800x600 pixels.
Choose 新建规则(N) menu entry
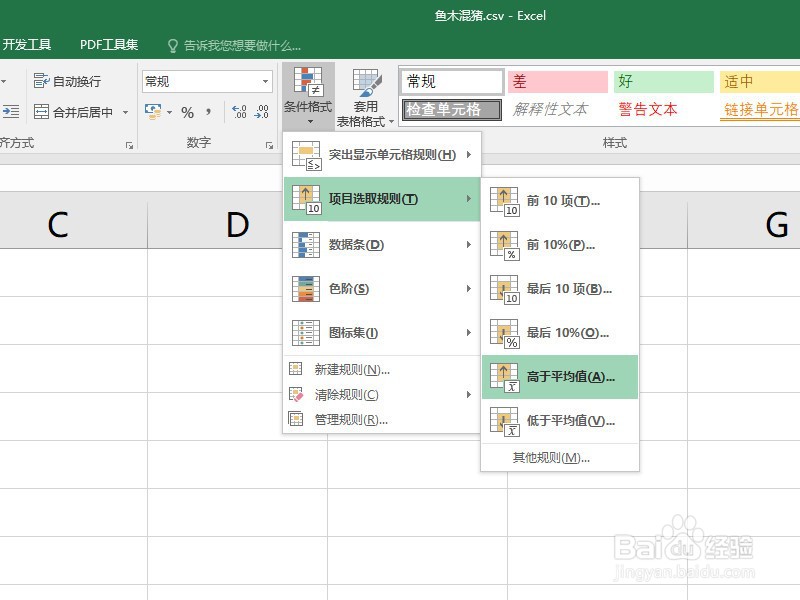pos(382,369)
